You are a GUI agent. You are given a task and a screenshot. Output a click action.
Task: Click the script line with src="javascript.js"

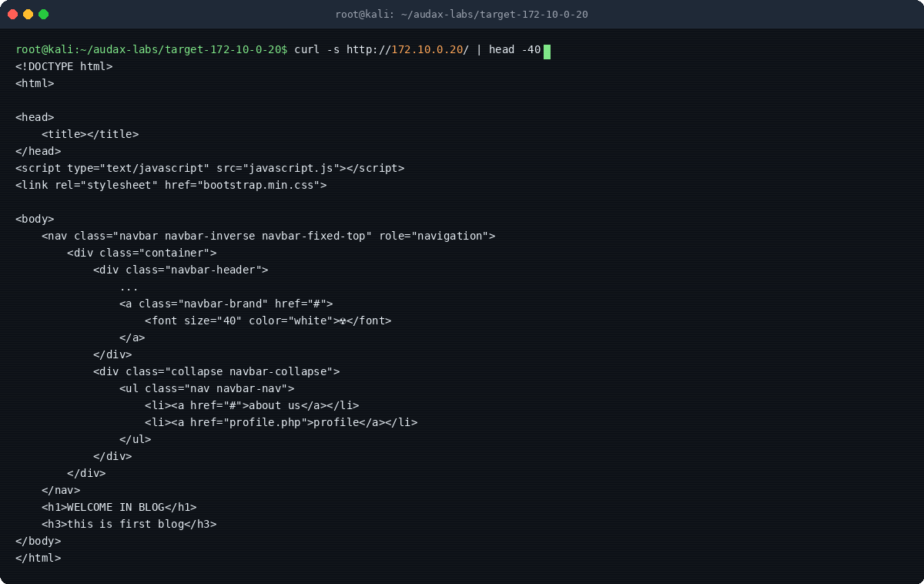(x=209, y=168)
